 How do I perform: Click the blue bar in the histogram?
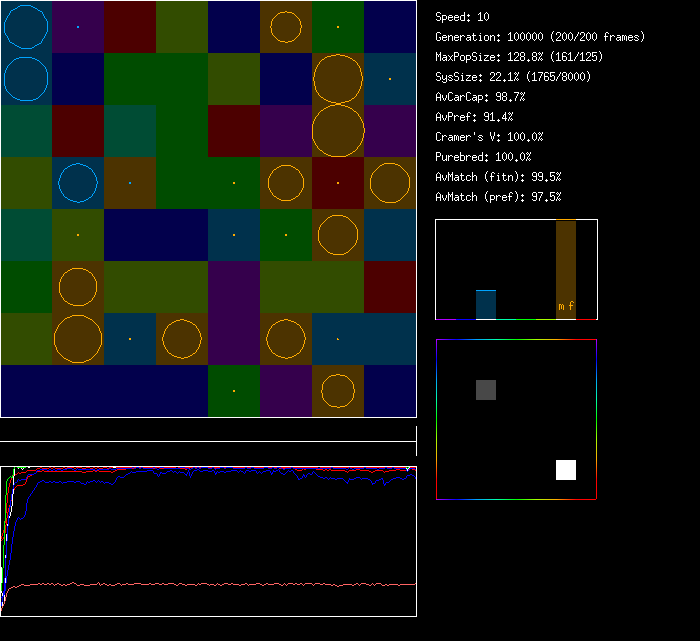[x=486, y=305]
